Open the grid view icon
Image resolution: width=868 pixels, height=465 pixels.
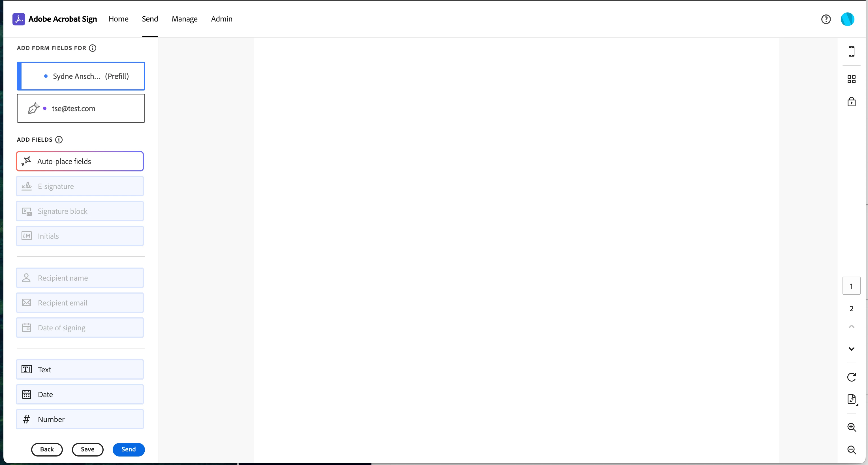point(851,79)
